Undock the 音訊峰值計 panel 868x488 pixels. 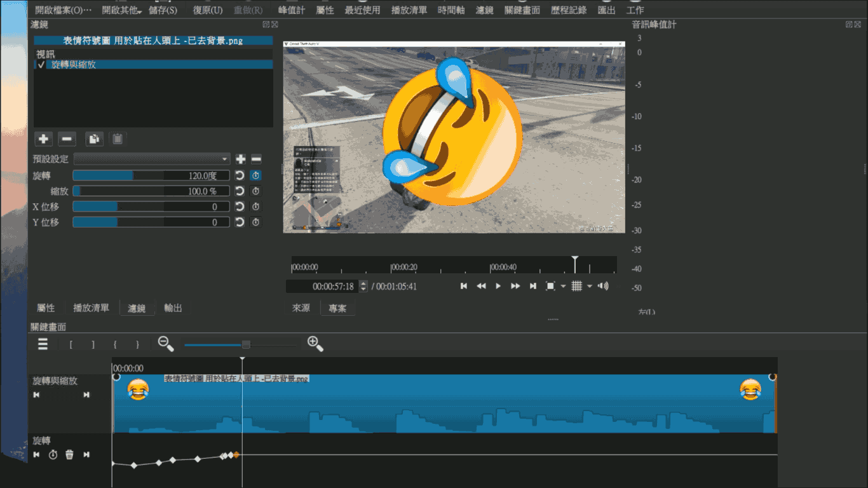[849, 24]
